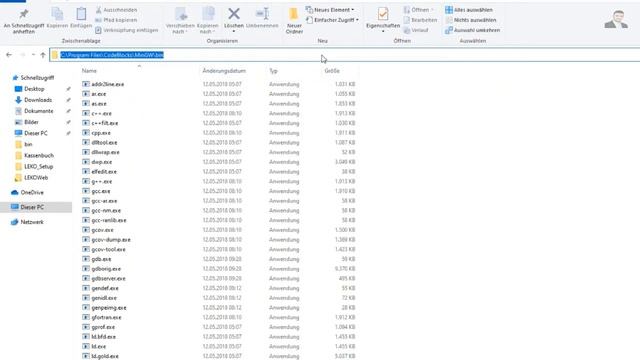
Task: Open Desktop in the navigation pane
Action: click(x=34, y=89)
